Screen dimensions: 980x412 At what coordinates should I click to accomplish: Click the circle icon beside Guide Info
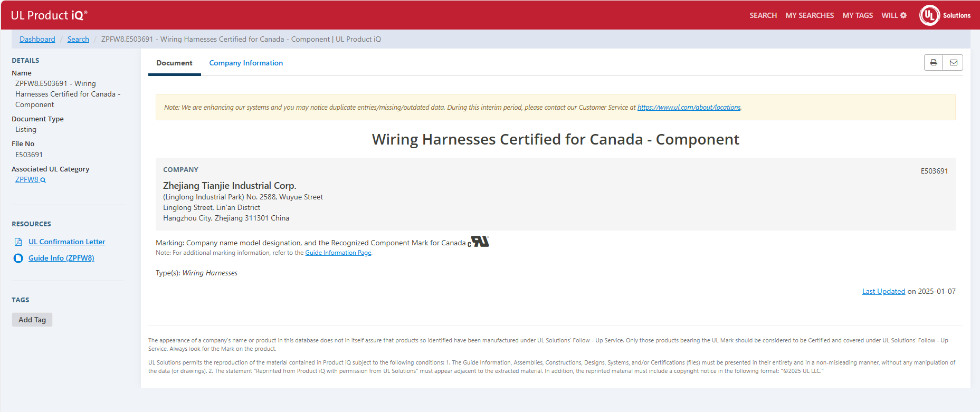pos(18,258)
